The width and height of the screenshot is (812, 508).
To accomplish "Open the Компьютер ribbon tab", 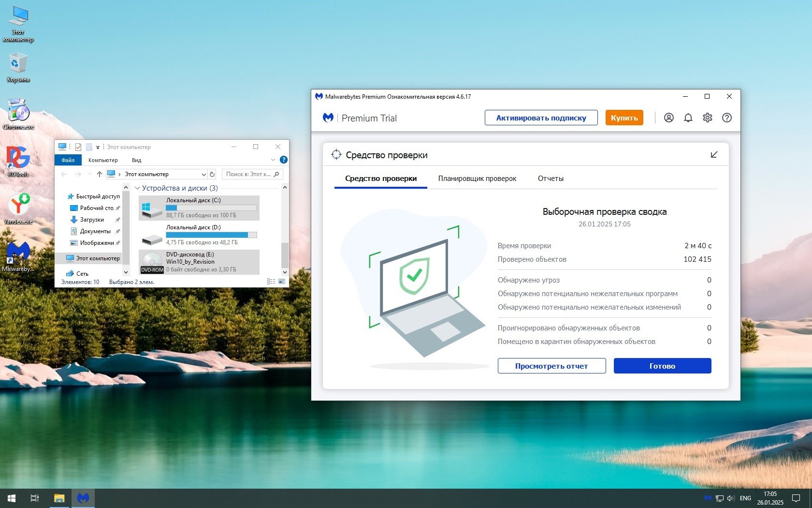I will click(103, 160).
